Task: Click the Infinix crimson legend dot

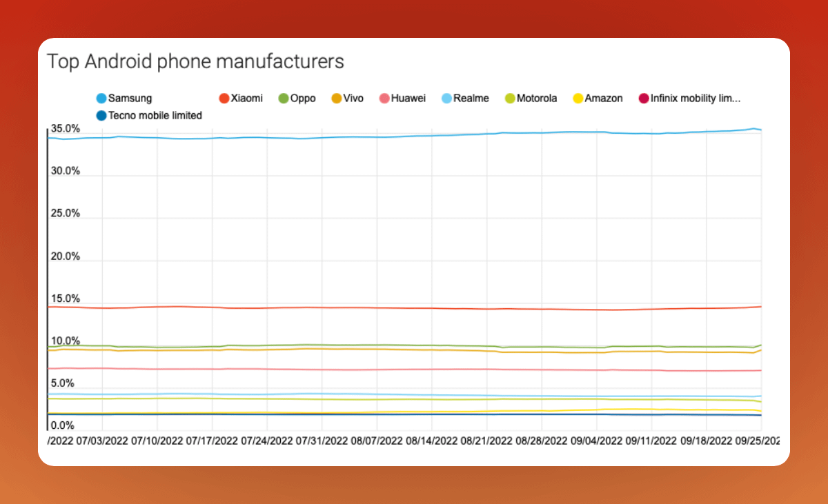Action: [x=643, y=99]
